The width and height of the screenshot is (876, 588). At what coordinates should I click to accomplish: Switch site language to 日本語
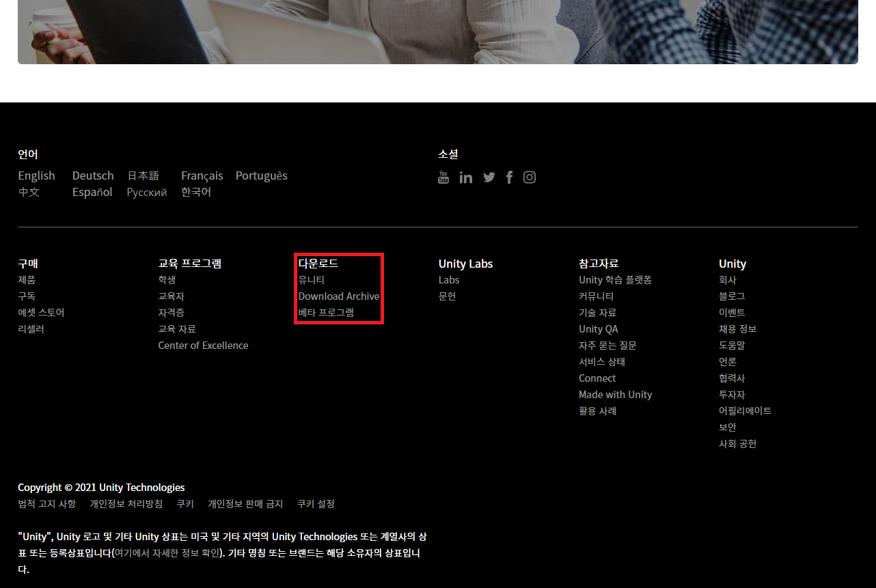[x=143, y=176]
